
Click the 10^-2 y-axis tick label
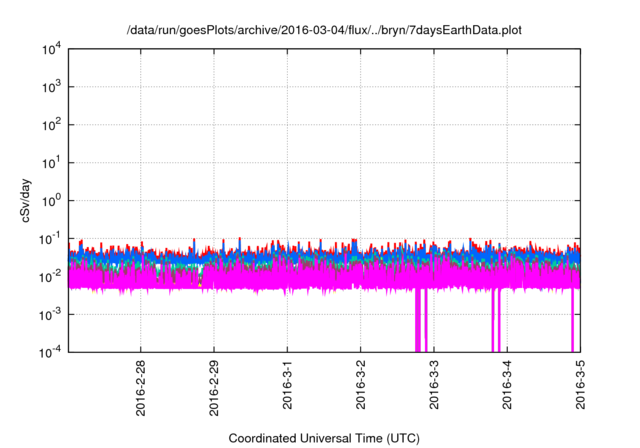(x=50, y=277)
